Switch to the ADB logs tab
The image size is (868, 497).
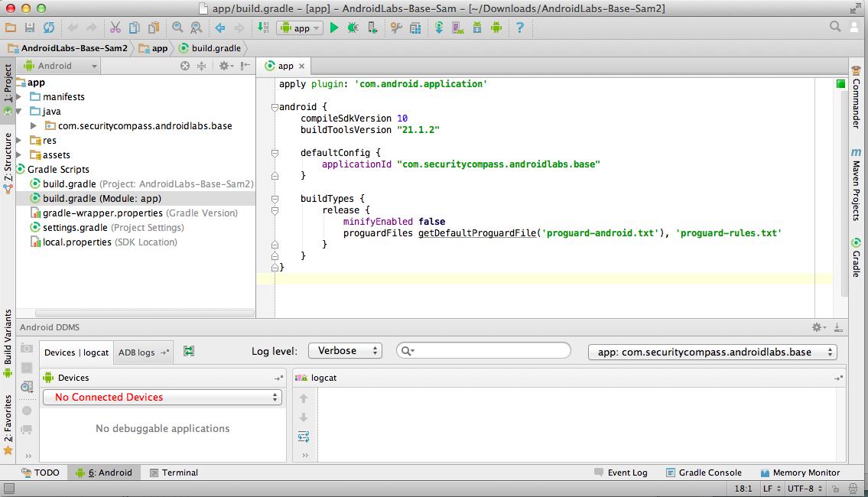[x=137, y=352]
